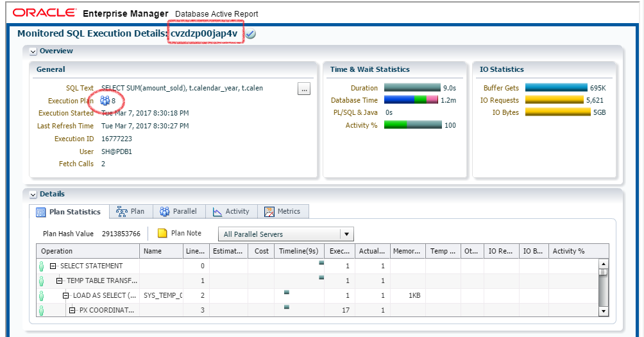Collapse the Overview section

(33, 51)
